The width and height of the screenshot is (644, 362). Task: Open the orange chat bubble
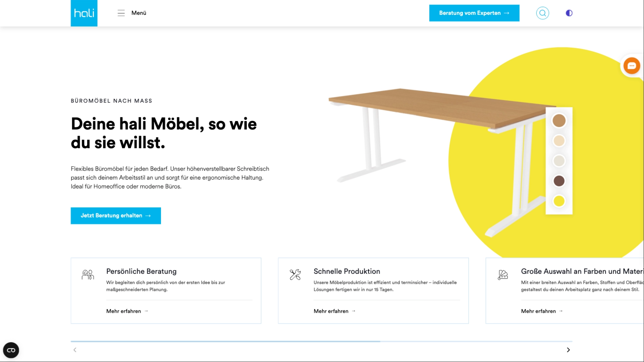632,66
